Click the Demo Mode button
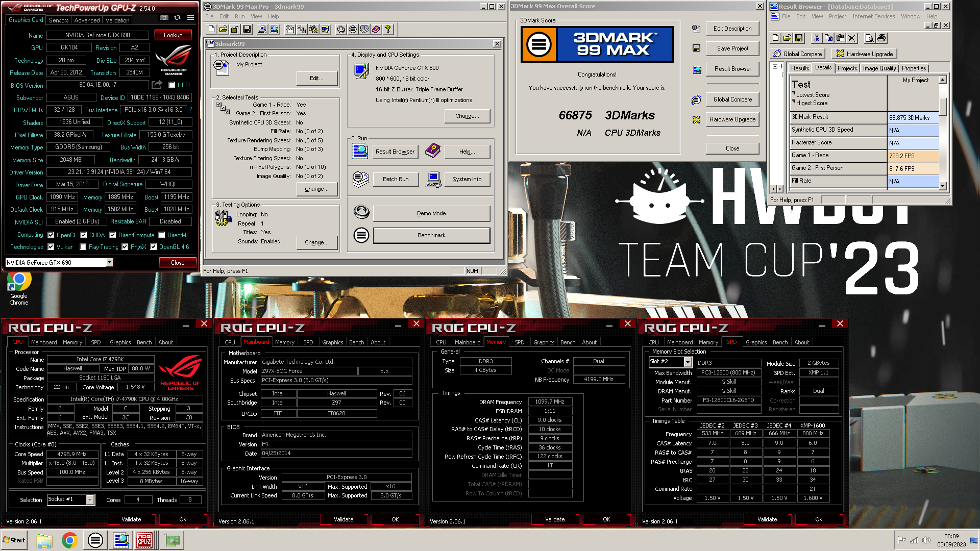 tap(431, 213)
